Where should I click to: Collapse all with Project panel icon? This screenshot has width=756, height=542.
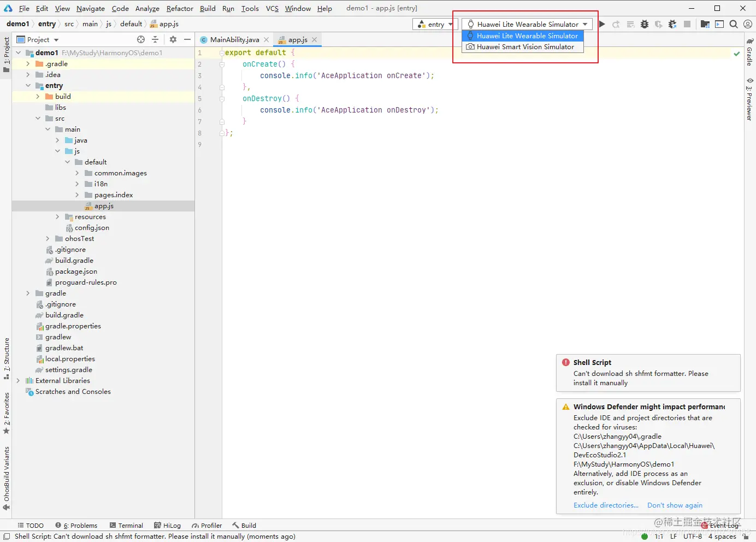click(x=155, y=39)
